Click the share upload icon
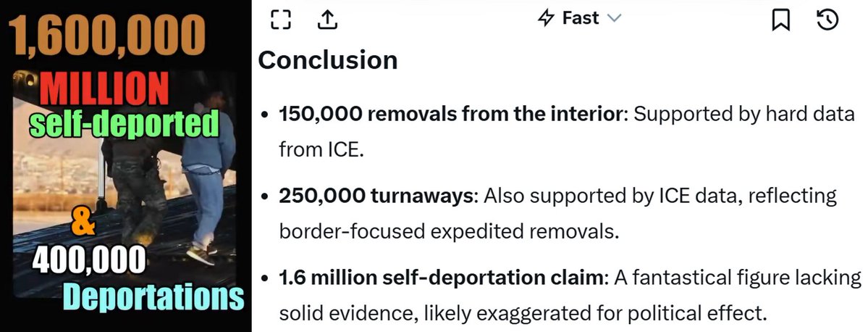Image resolution: width=868 pixels, height=332 pixels. (327, 20)
